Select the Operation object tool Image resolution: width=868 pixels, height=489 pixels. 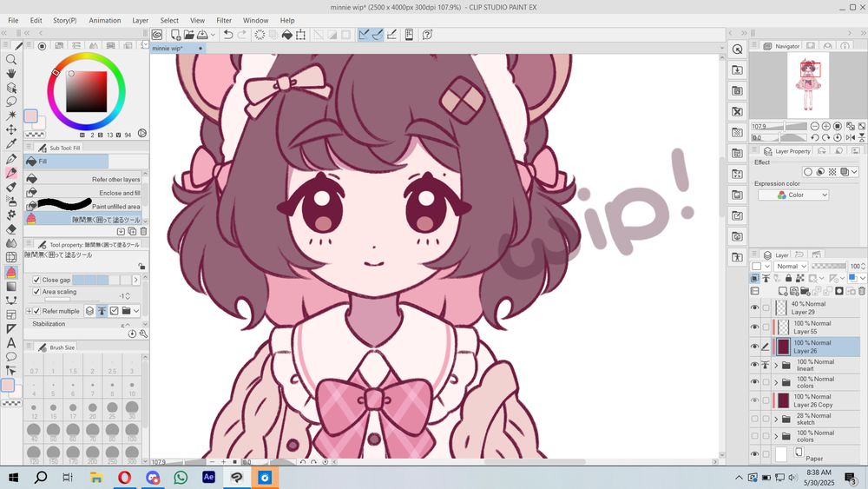(11, 88)
